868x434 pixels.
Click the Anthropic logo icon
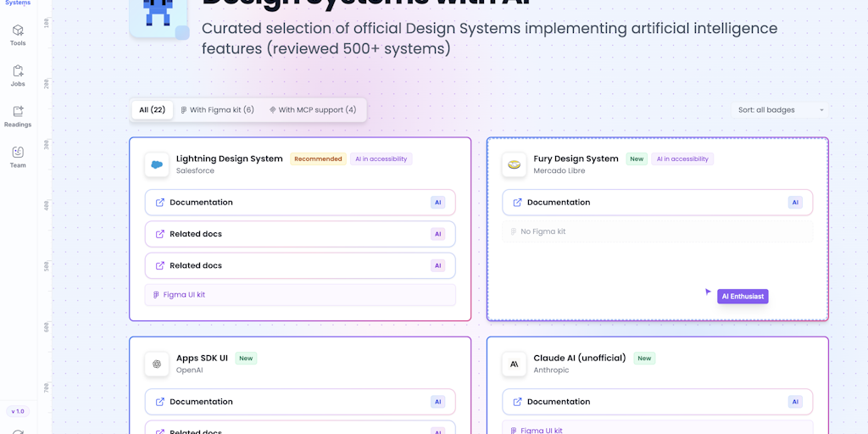tap(515, 364)
